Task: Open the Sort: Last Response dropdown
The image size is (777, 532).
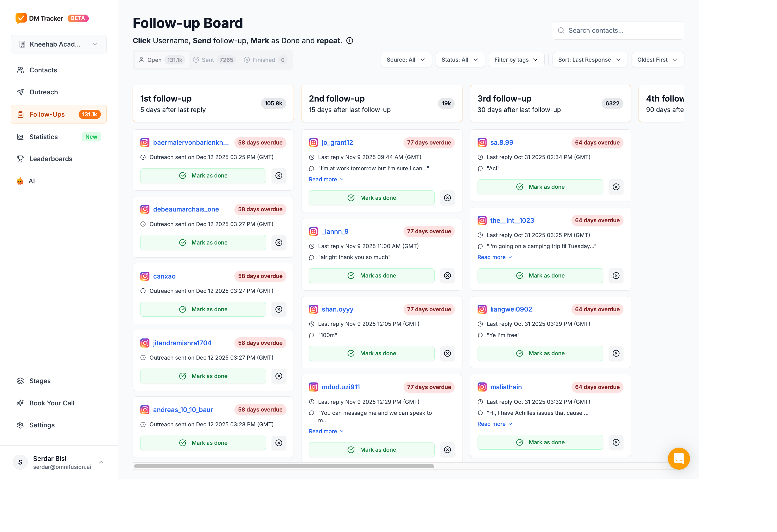Action: 590,60
